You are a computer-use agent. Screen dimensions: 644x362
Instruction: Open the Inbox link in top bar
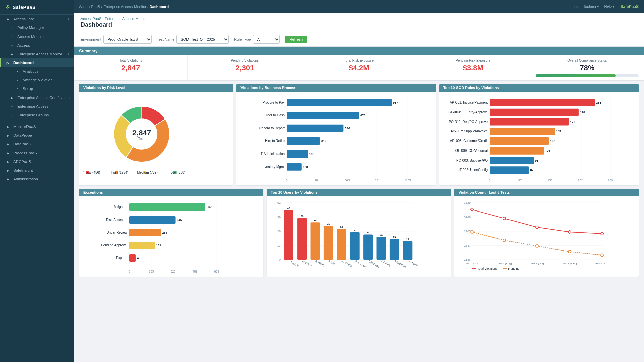click(x=574, y=7)
